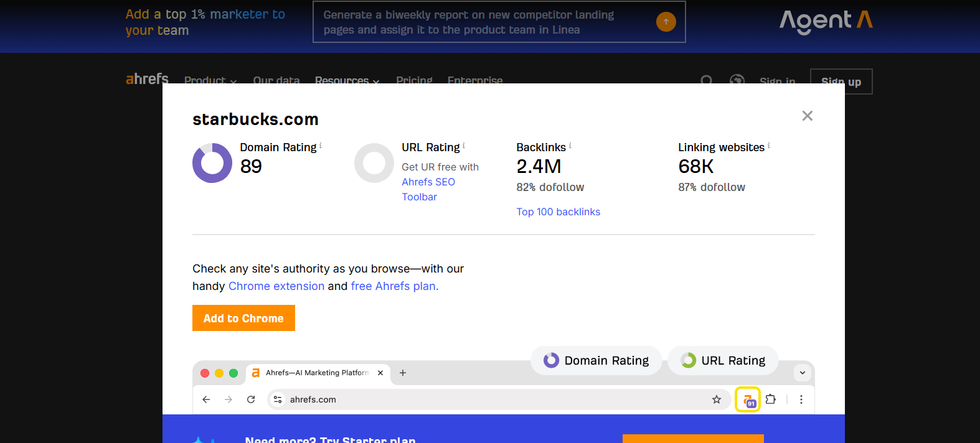Click the ahrefs.com address bar
980x443 pixels.
pyautogui.click(x=498, y=399)
